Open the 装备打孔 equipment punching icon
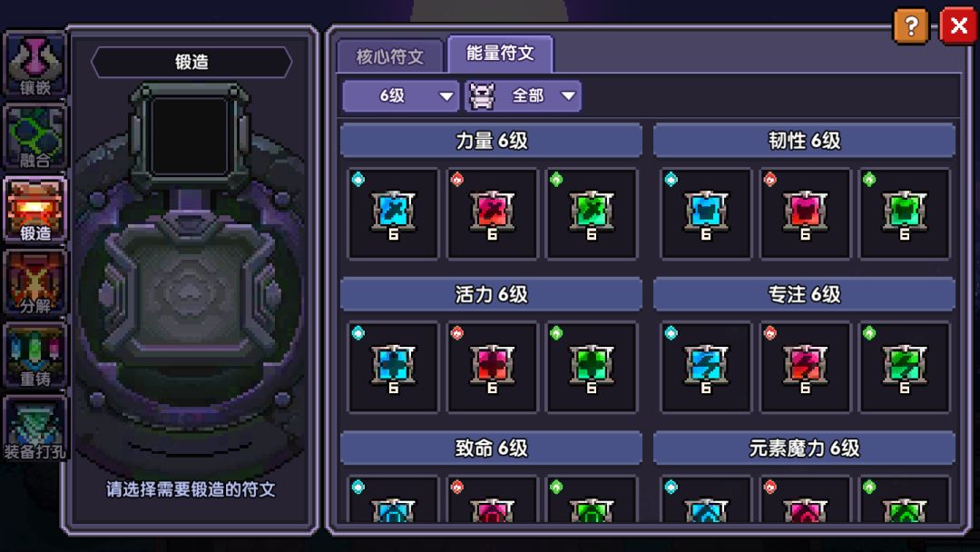Screen dimensions: 980x552 tap(35, 429)
